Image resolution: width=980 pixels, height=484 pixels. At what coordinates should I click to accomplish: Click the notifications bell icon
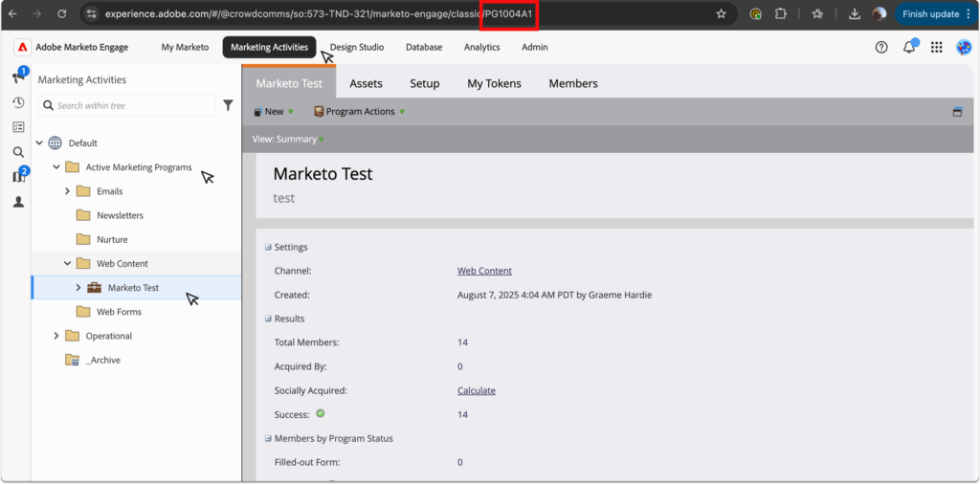[909, 47]
